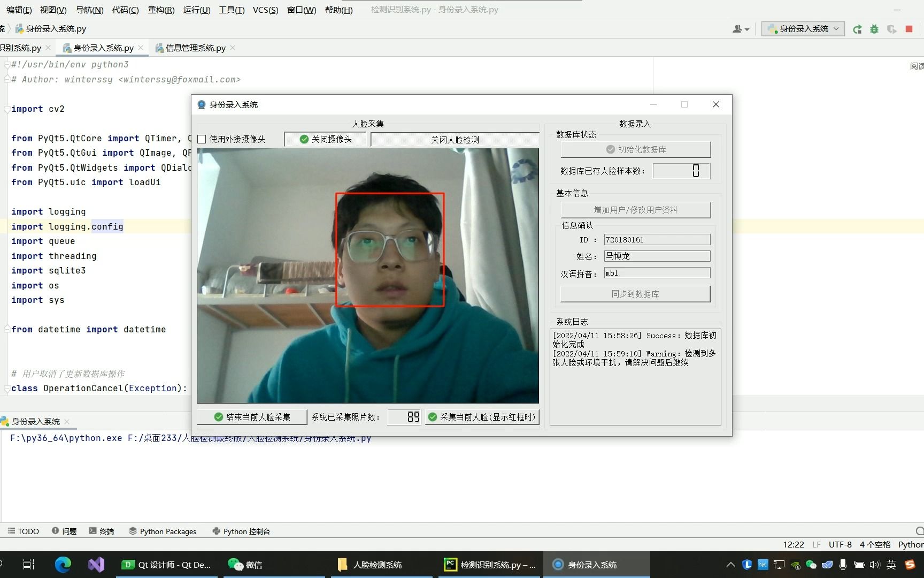Click 结束当前人脸采集 button
Viewport: 924px width, 578px height.
click(x=252, y=416)
